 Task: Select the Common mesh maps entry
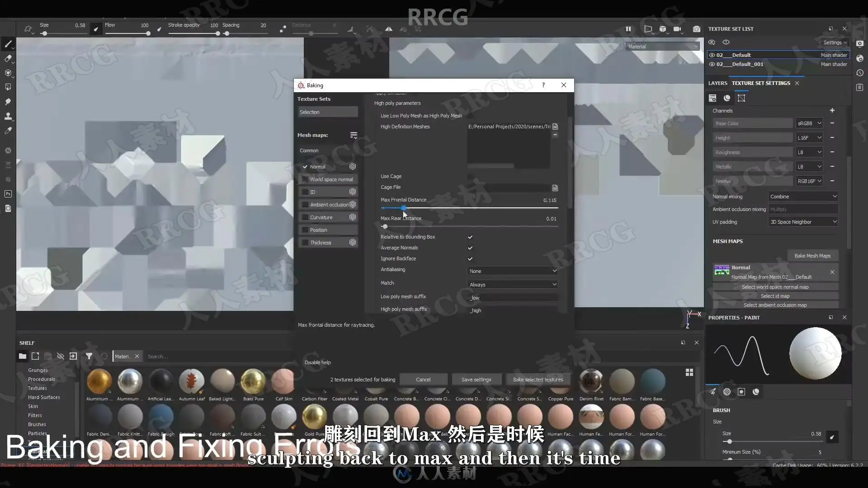click(x=309, y=150)
